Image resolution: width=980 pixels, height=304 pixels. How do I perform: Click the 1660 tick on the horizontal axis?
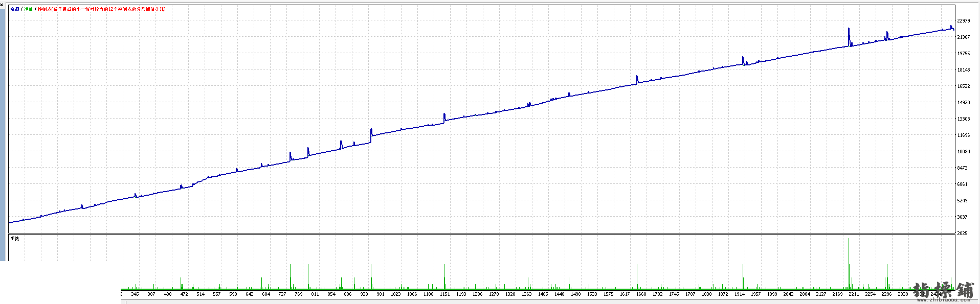click(641, 294)
